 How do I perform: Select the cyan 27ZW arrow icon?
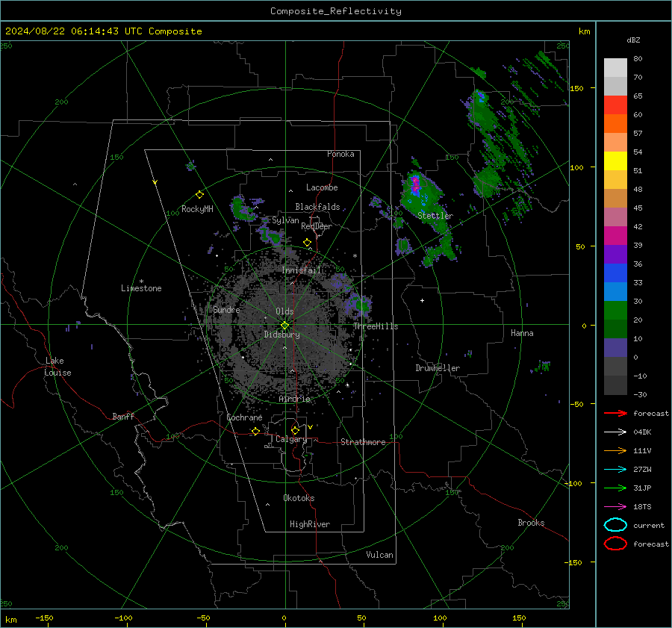(615, 470)
